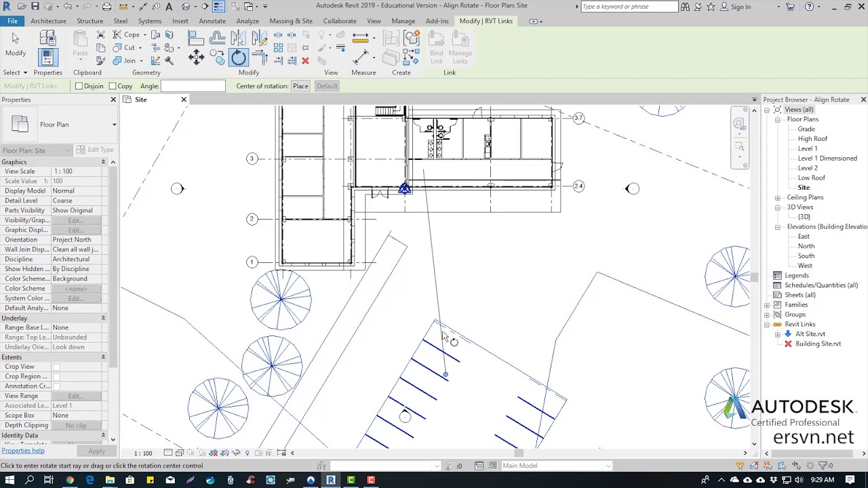
Task: Open the Manage ribbon tab
Action: (x=403, y=21)
